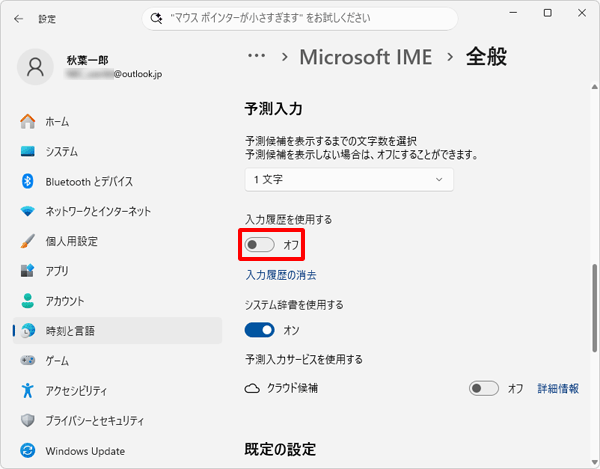Expand breadcrumb with the three dots

pos(256,56)
